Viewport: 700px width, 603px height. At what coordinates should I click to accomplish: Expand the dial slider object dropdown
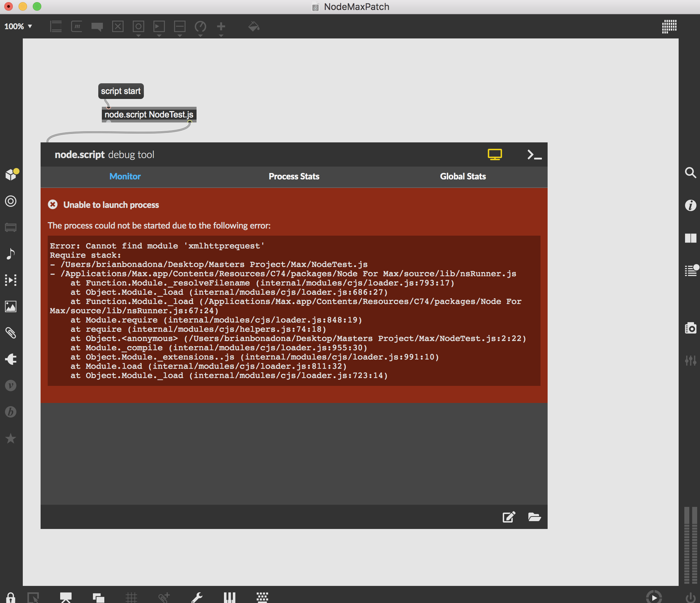click(200, 28)
